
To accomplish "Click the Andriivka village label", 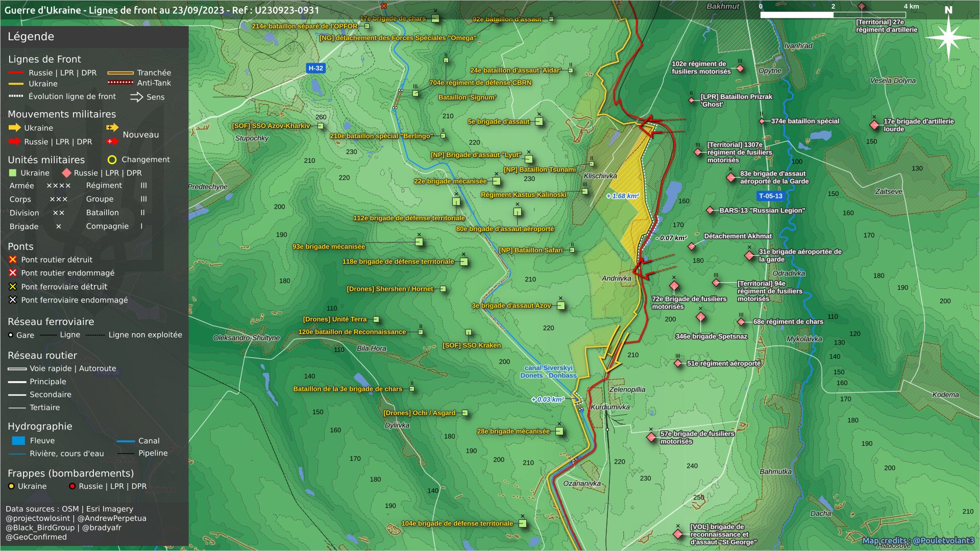I will click(x=617, y=279).
